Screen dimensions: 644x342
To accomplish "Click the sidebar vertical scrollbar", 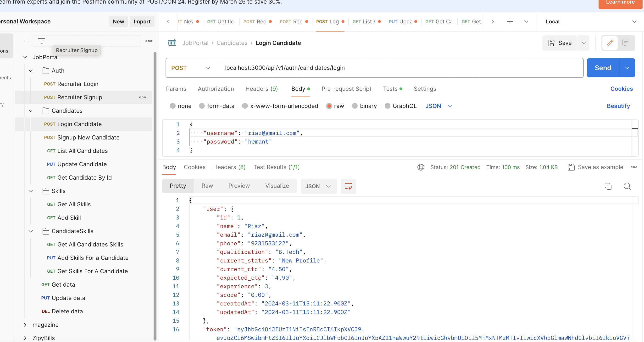I will (155, 175).
